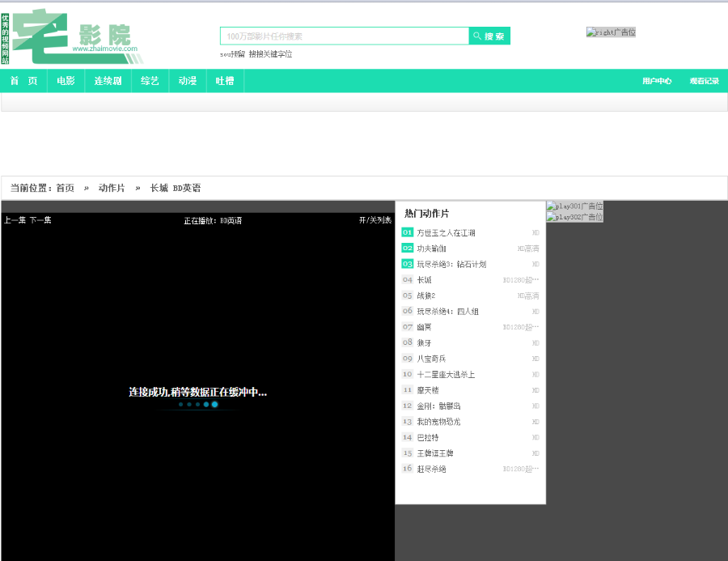This screenshot has height=561, width=728.
Task: Click the BD1280超… tag beside 赶尽杀绝
Action: 521,469
